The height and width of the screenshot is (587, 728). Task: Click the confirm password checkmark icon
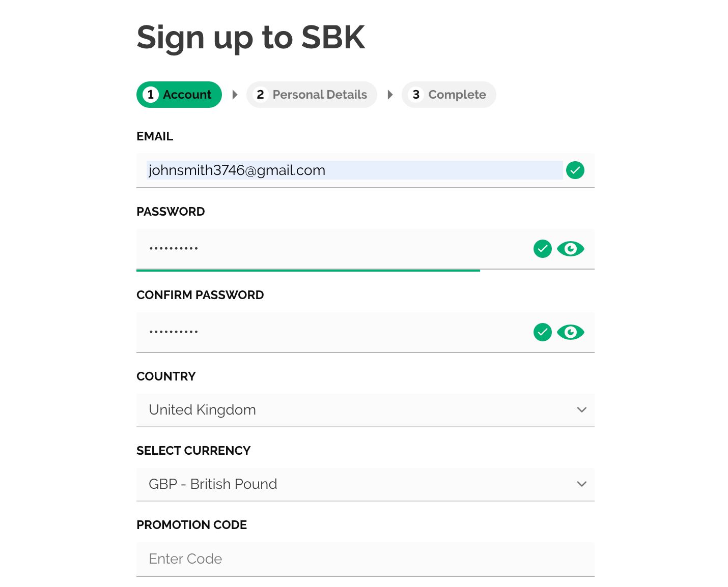pos(542,332)
